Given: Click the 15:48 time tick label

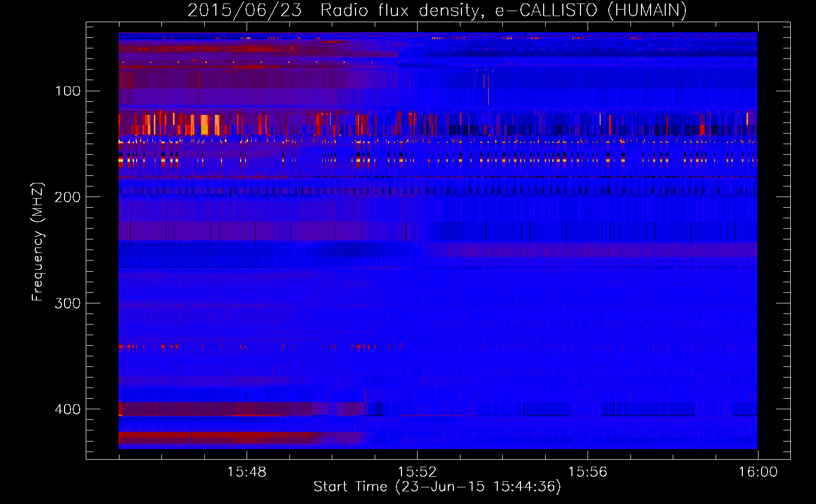Looking at the screenshot, I should pos(247,472).
